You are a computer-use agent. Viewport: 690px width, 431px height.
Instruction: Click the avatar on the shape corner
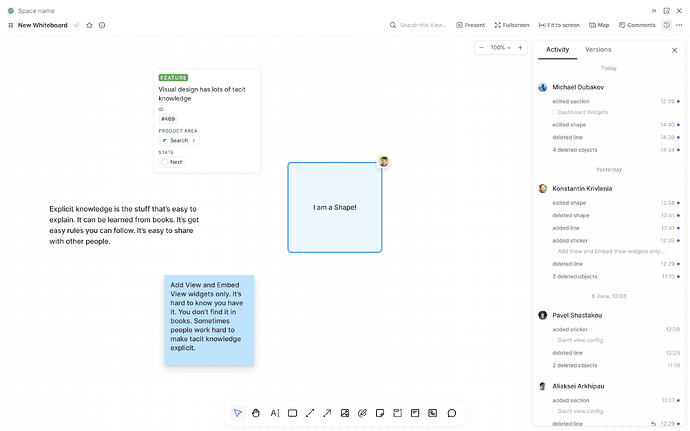coord(384,161)
